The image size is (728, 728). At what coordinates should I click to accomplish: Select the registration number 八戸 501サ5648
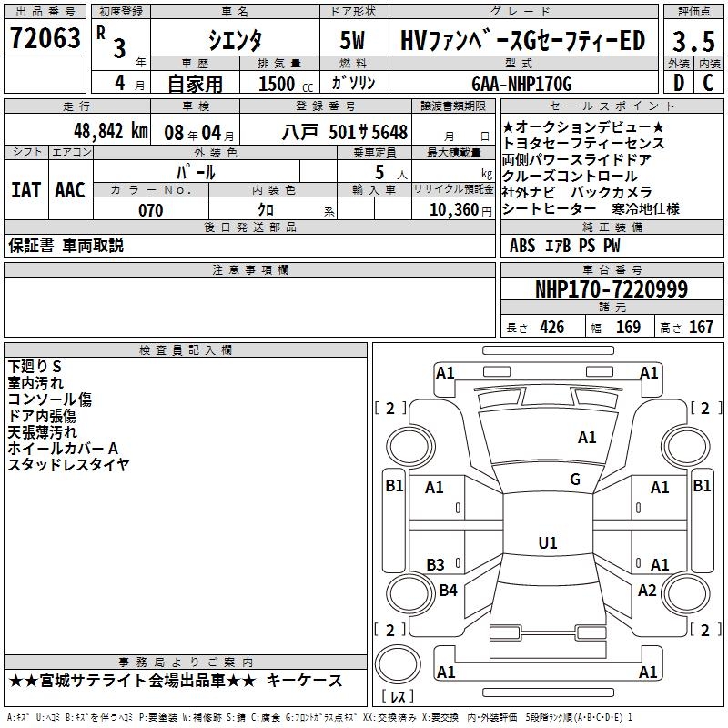point(345,132)
